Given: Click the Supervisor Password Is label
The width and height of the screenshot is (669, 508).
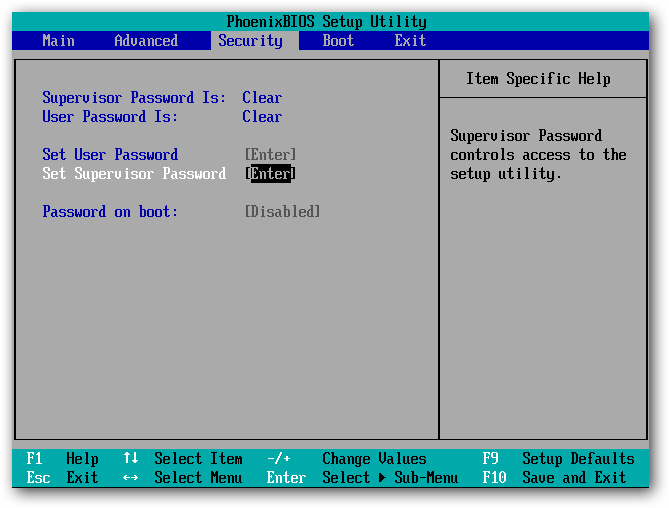Looking at the screenshot, I should (134, 98).
